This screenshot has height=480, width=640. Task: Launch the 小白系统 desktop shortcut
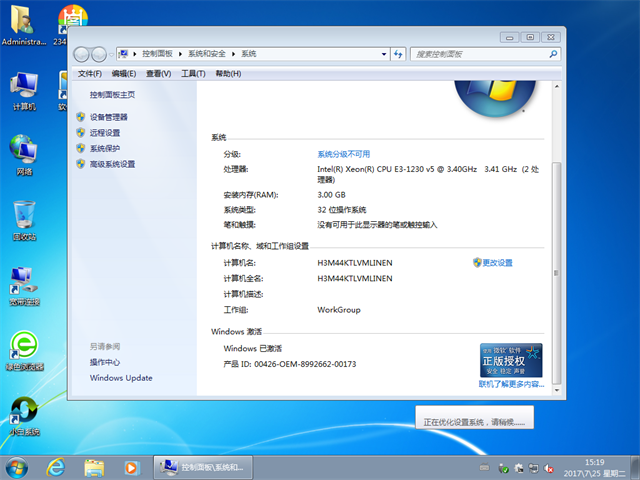tap(24, 416)
